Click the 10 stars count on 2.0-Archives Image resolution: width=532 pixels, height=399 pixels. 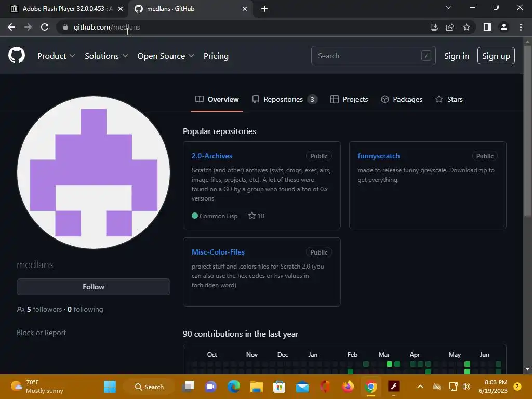click(256, 216)
